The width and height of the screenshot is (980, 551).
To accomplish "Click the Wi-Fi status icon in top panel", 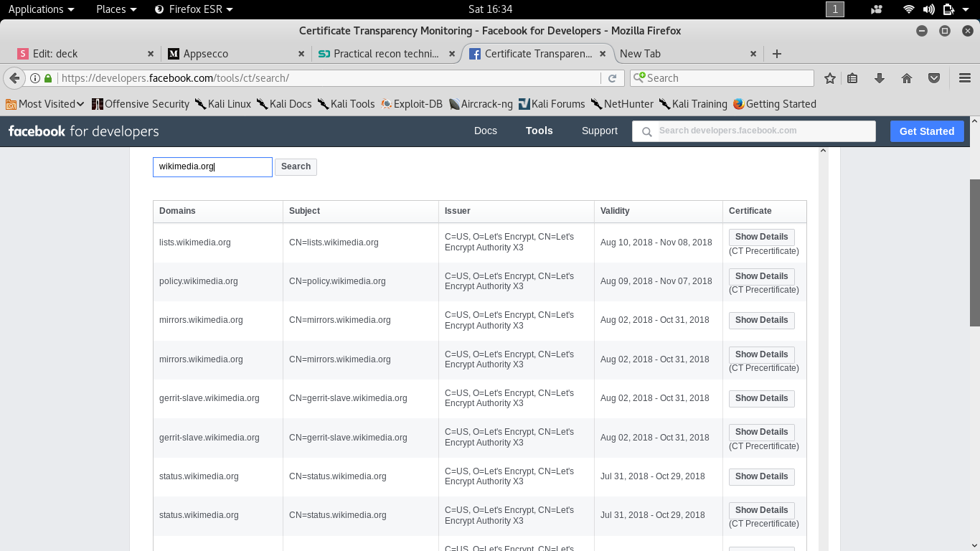I will click(909, 9).
